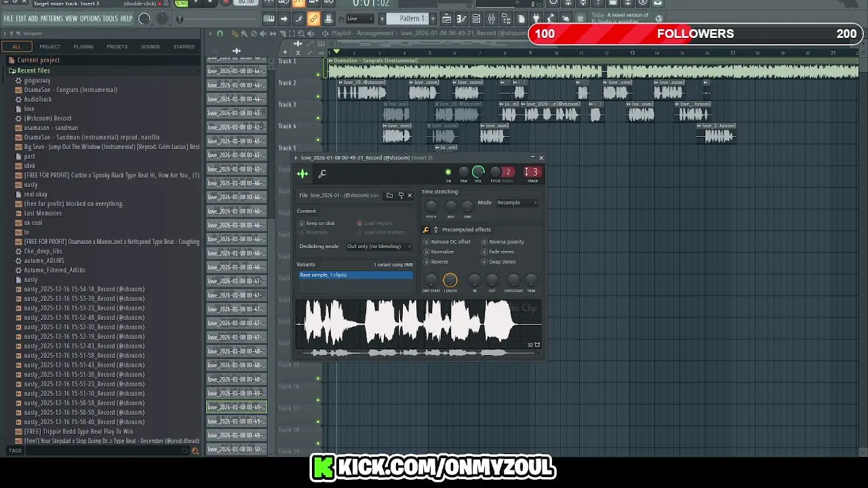Toggle the playlist snap magnet icon
Viewport: 868px width, 488px height.
[220, 34]
